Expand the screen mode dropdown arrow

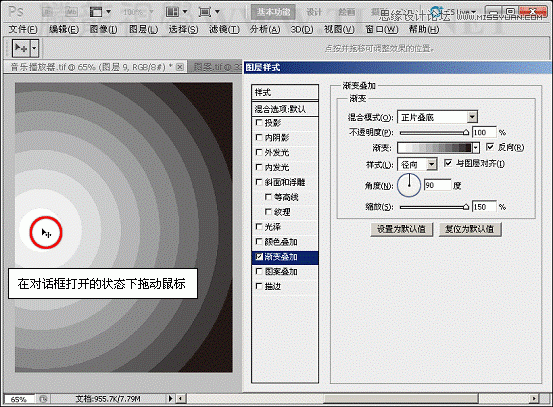pos(217,12)
